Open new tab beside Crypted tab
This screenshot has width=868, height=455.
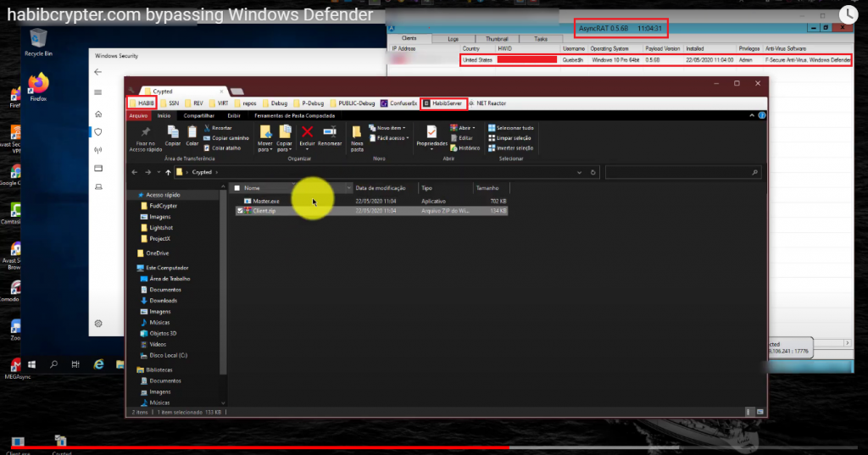click(x=237, y=92)
